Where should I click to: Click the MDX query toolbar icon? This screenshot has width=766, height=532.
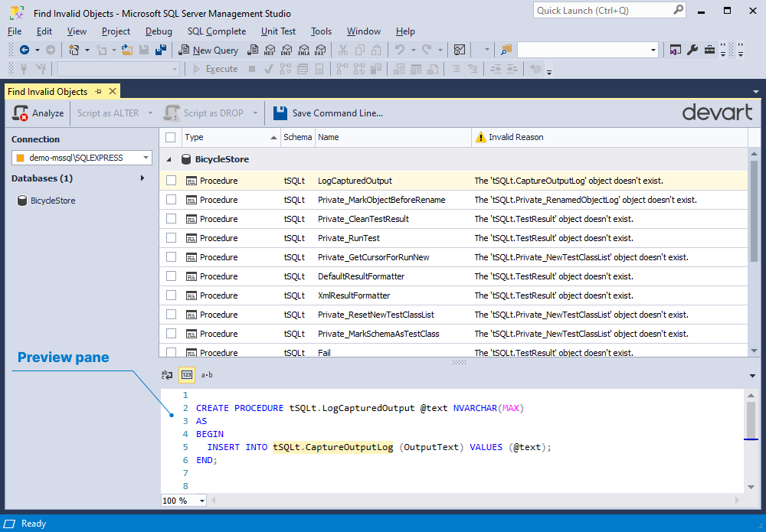click(269, 50)
